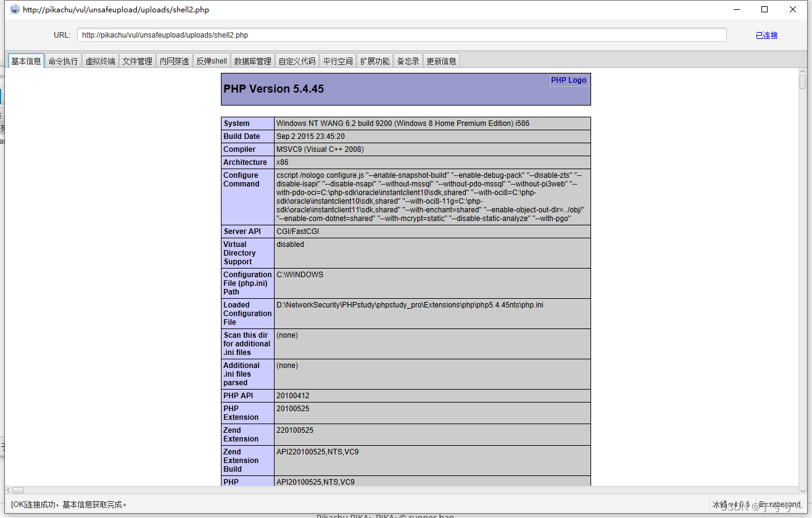Click the PHP Logo image link
812x518 pixels.
click(x=568, y=80)
